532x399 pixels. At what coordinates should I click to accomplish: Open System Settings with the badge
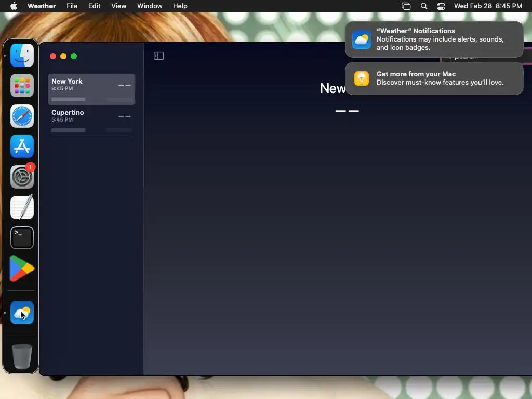(x=22, y=177)
